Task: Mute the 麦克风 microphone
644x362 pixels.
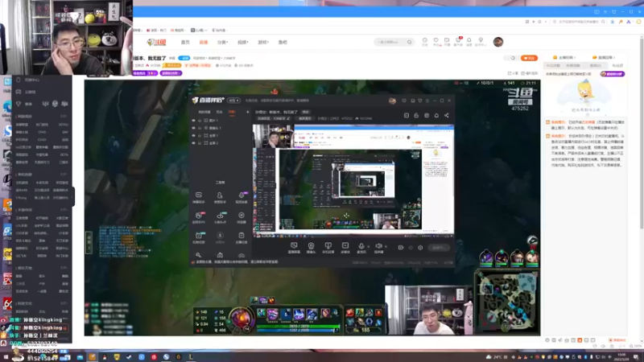Action: click(361, 248)
